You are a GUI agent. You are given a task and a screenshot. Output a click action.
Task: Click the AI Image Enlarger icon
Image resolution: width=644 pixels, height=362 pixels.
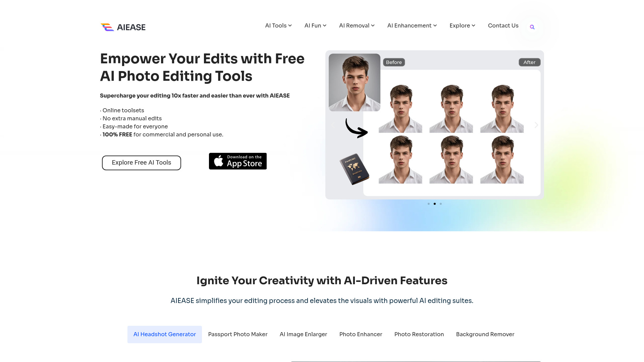[x=304, y=334]
